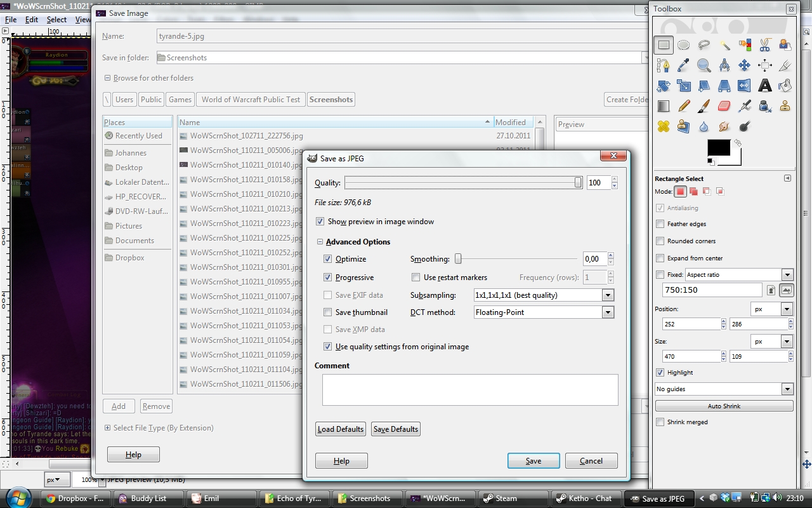Select the Scissors Select tool

point(764,45)
